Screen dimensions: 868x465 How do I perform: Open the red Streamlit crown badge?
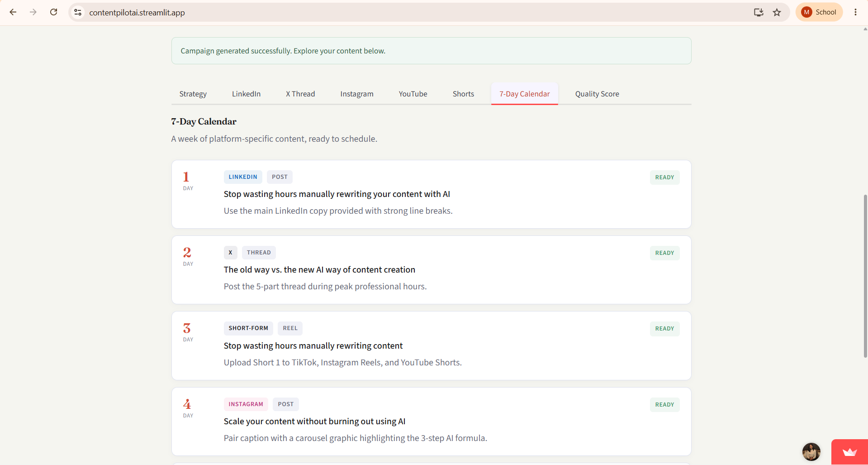[x=849, y=452]
